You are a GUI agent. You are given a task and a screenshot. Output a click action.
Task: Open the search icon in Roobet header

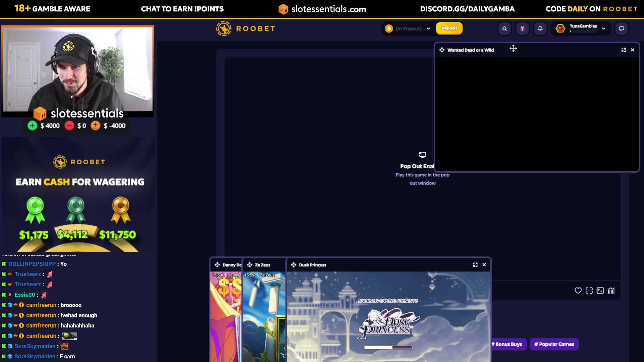pyautogui.click(x=504, y=28)
